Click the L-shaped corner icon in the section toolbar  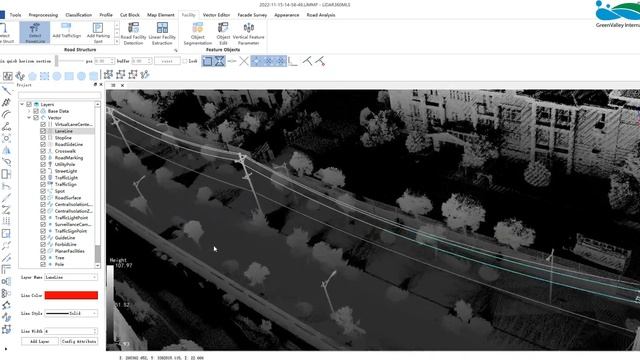click(293, 61)
